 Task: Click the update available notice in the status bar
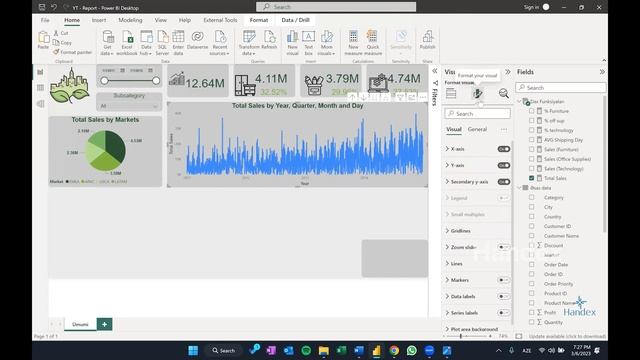(x=567, y=336)
